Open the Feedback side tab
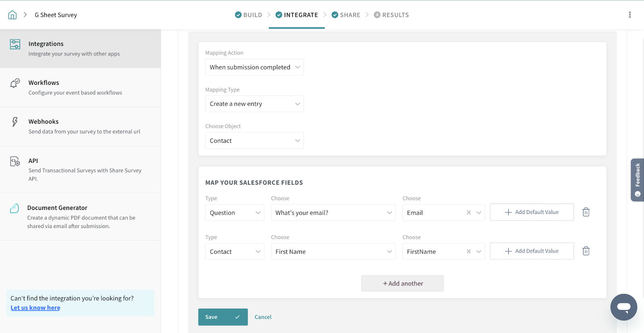 pyautogui.click(x=637, y=179)
